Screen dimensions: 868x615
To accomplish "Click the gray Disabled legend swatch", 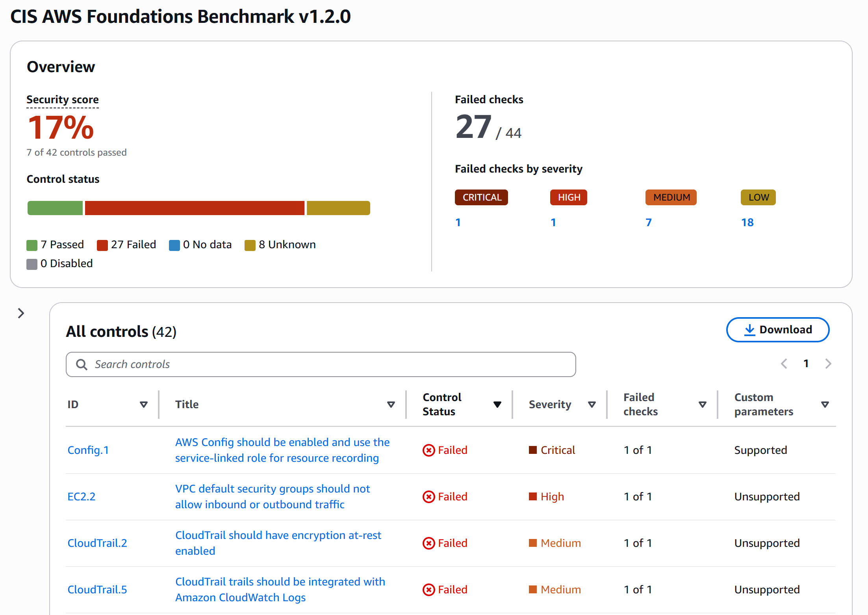I will (32, 264).
